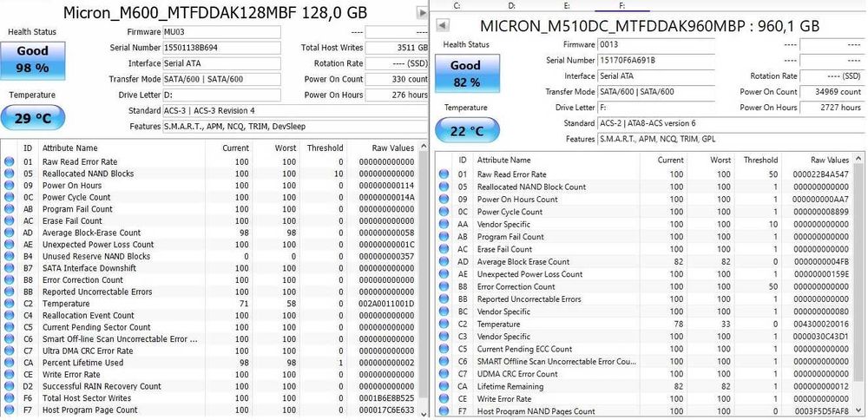Click the Power On Count value 34969 count
Screen dimensions: 868x420
pos(832,92)
